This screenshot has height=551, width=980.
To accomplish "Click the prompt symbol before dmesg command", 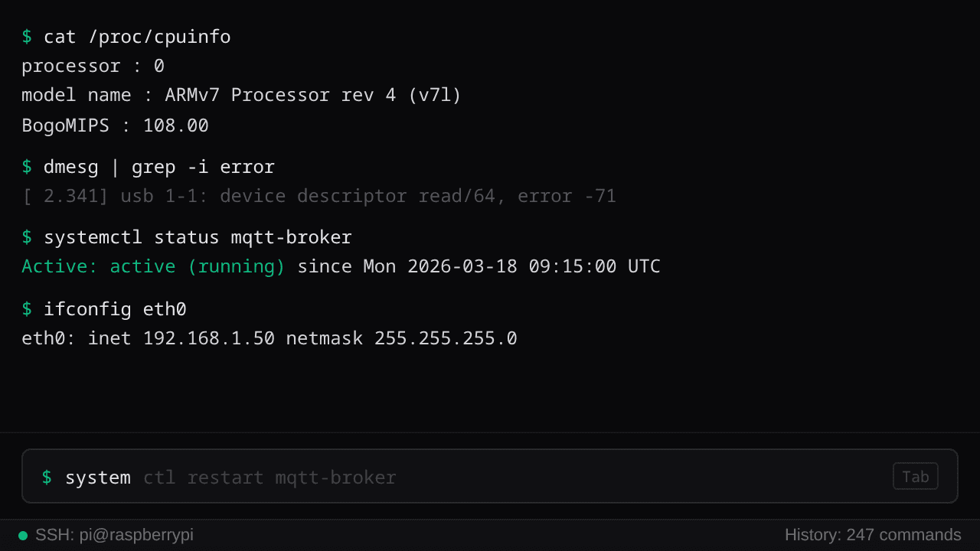I will coord(27,166).
